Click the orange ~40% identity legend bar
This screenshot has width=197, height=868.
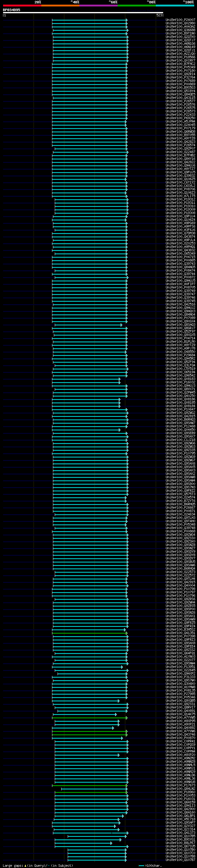pos(60,6)
